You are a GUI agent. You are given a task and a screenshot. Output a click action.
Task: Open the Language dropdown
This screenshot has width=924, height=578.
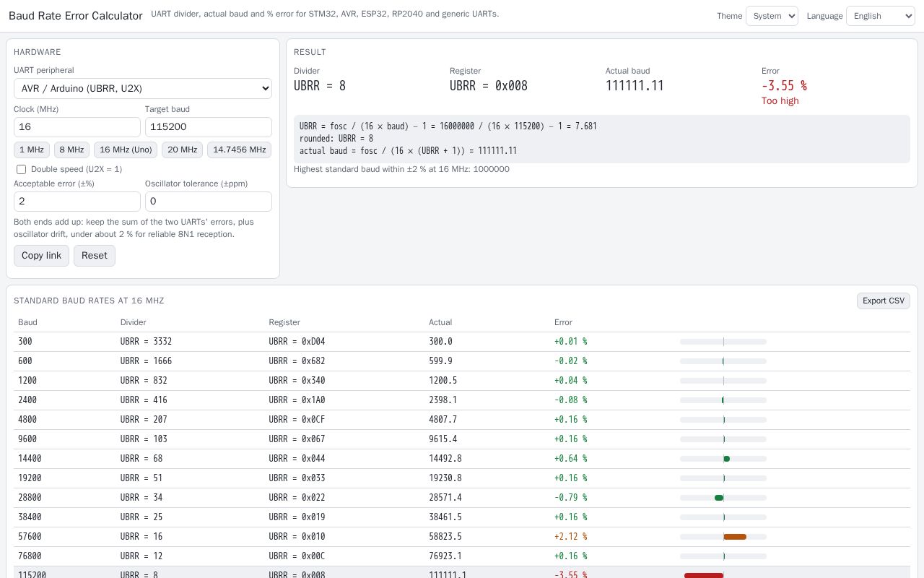(880, 16)
